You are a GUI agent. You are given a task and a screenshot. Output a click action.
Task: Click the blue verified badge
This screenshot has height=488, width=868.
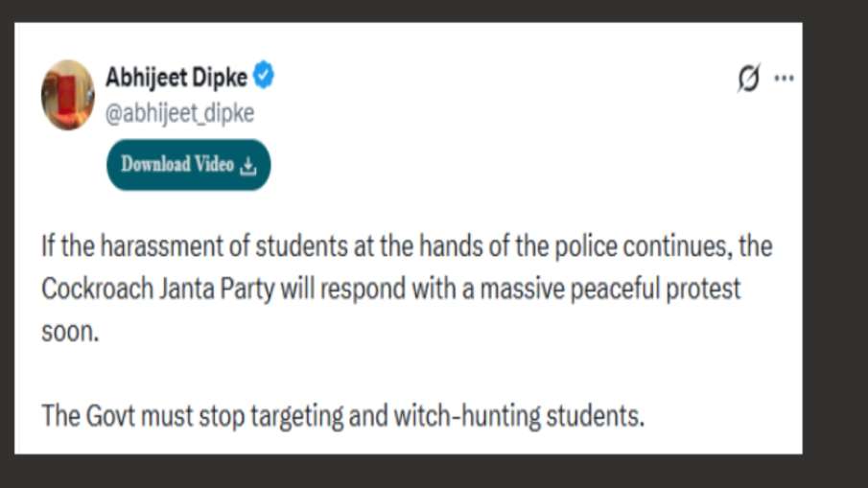(x=264, y=75)
